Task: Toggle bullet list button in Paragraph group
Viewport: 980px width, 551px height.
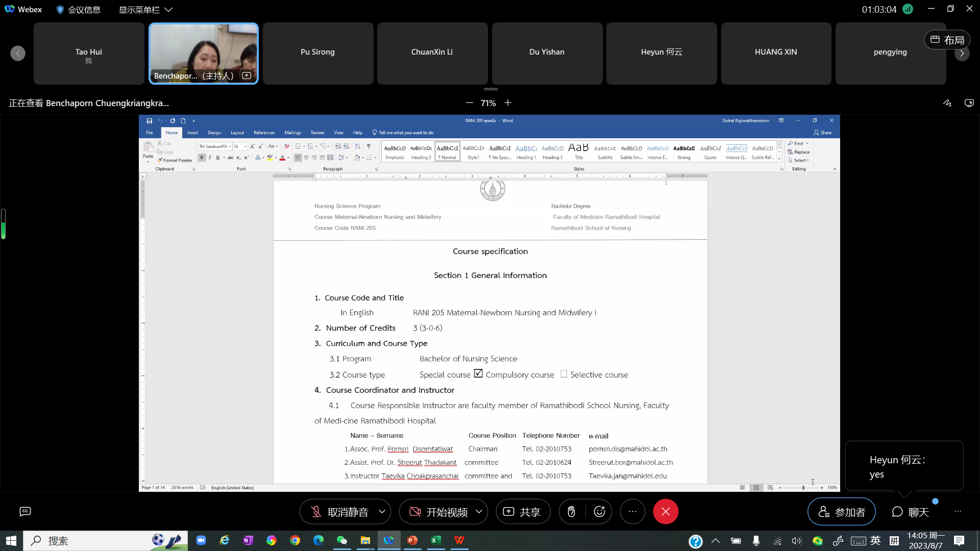Action: click(298, 146)
